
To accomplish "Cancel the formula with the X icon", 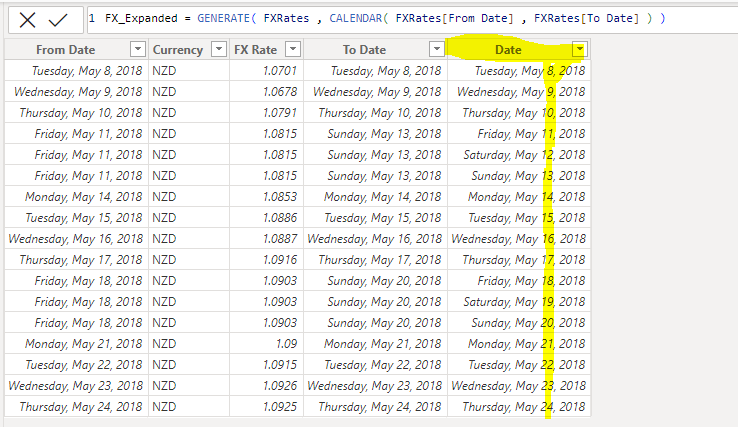I will click(28, 20).
